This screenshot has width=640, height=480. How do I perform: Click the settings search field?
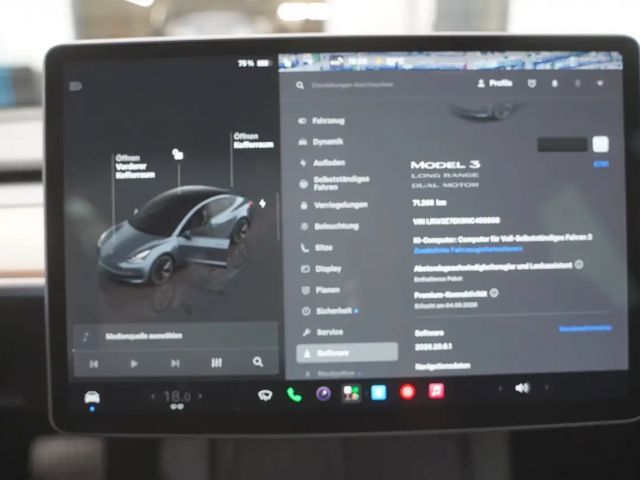pos(353,85)
